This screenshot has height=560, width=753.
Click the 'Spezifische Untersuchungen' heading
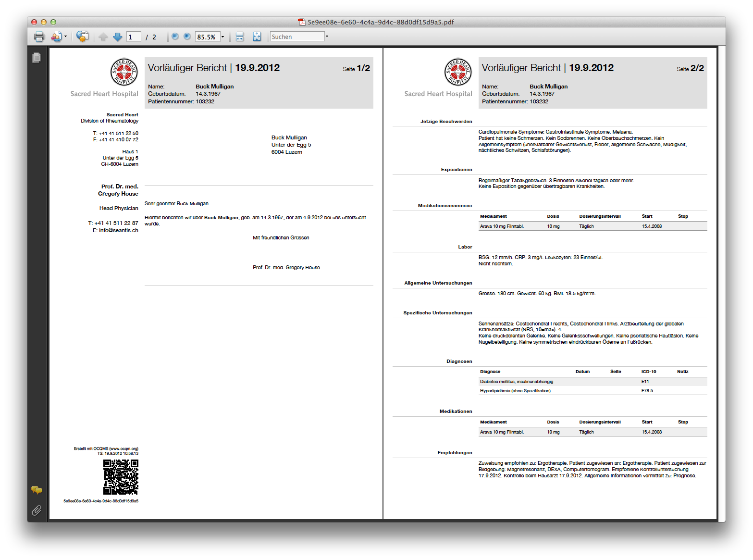pyautogui.click(x=438, y=313)
